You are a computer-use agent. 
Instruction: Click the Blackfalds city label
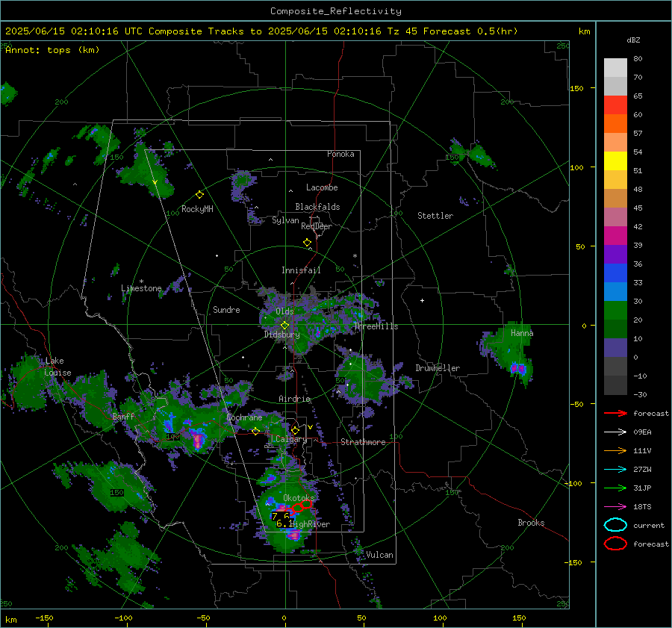point(317,207)
